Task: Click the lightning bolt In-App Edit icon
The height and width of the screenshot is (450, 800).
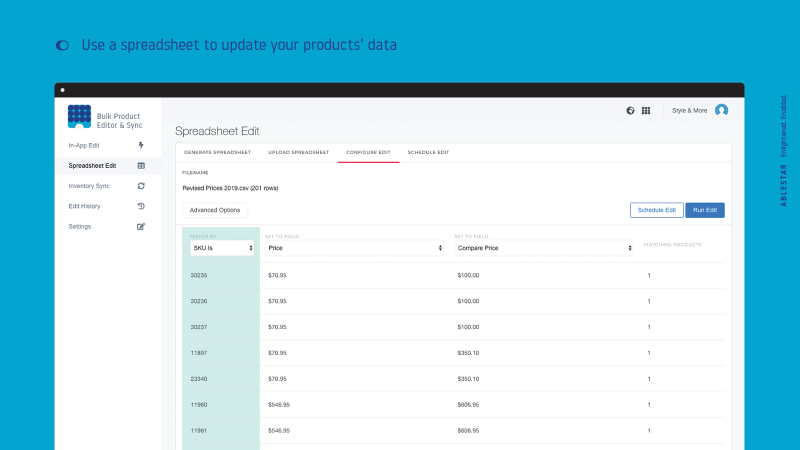Action: coord(141,145)
